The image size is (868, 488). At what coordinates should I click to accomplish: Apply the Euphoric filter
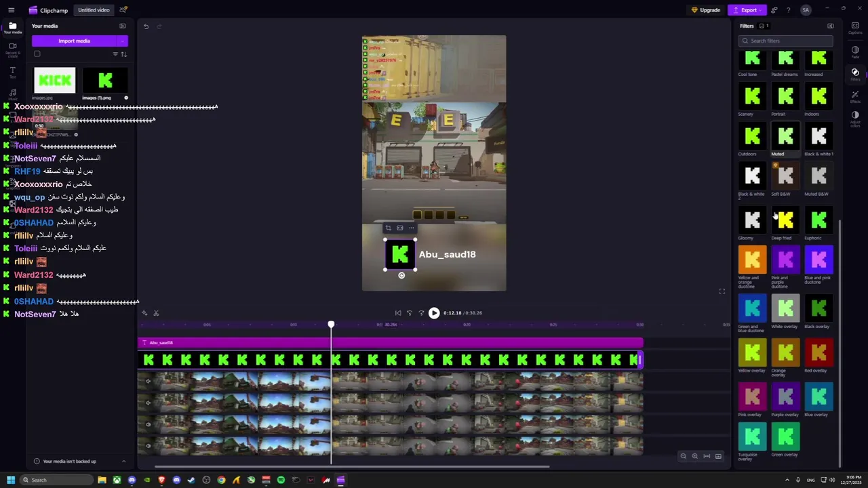pyautogui.click(x=818, y=220)
